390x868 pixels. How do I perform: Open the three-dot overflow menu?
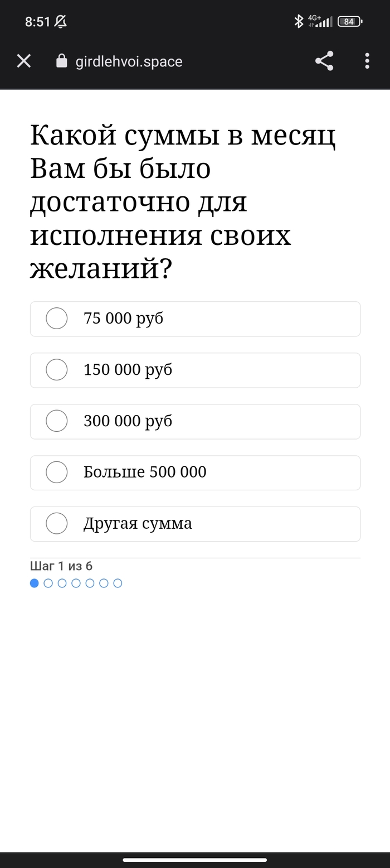(367, 61)
